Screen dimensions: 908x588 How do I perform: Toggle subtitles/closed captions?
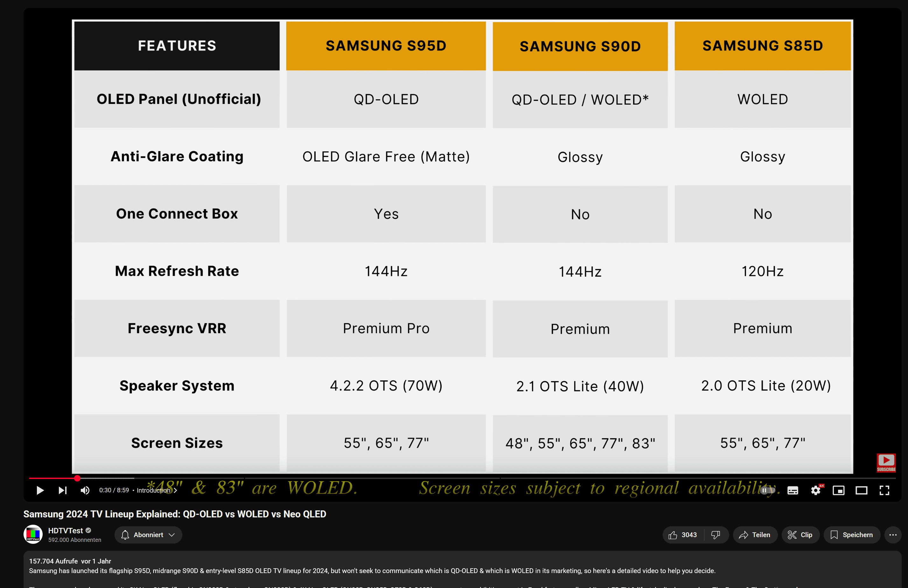[793, 490]
